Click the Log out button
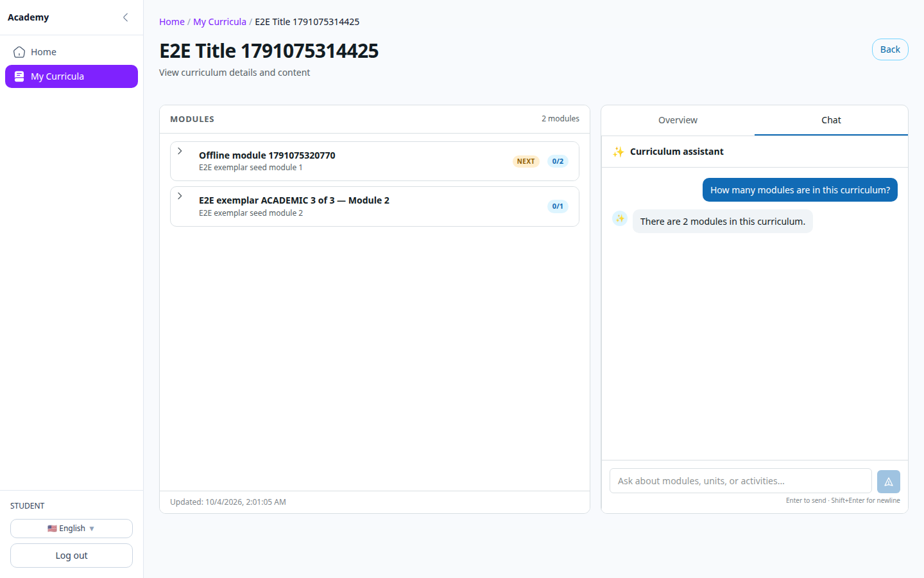924x578 pixels. point(71,556)
